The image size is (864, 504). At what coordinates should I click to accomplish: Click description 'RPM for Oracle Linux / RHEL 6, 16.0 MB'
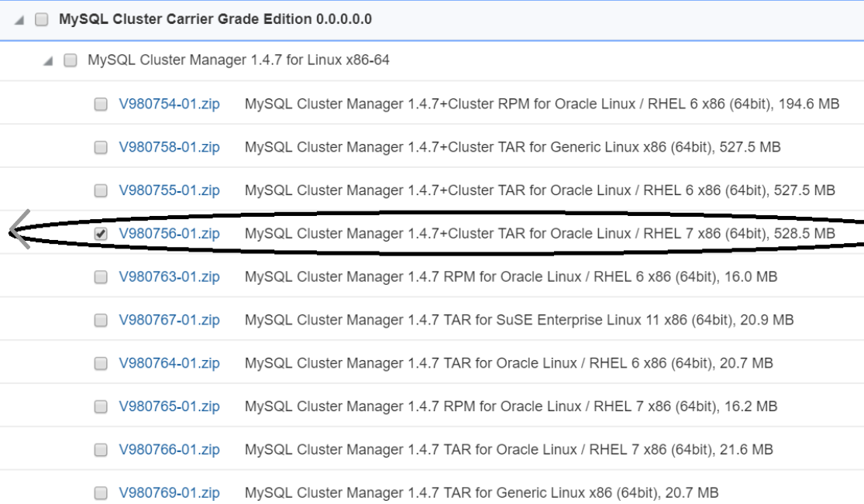click(511, 276)
